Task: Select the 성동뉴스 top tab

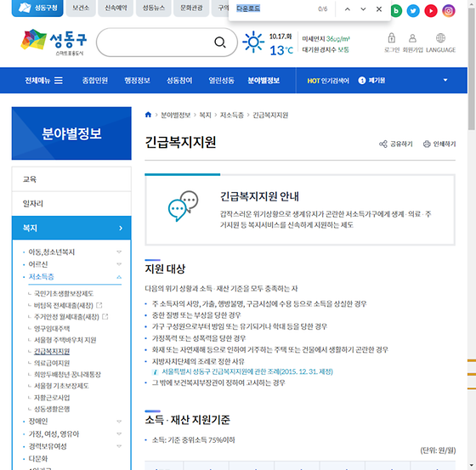Action: pyautogui.click(x=154, y=8)
